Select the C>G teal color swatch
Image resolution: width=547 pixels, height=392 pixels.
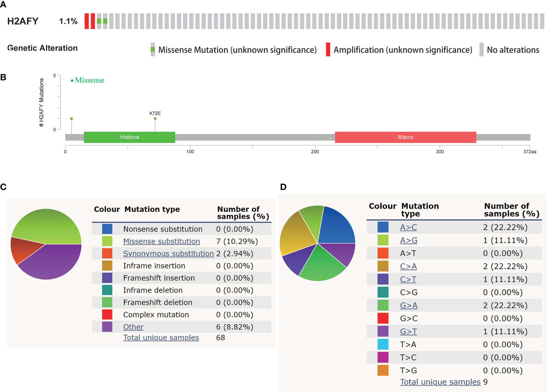383,292
